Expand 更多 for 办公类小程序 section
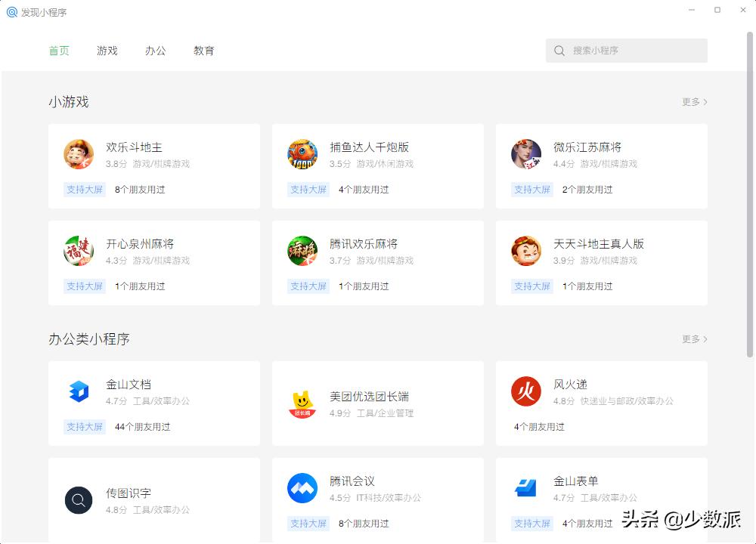 [x=693, y=339]
